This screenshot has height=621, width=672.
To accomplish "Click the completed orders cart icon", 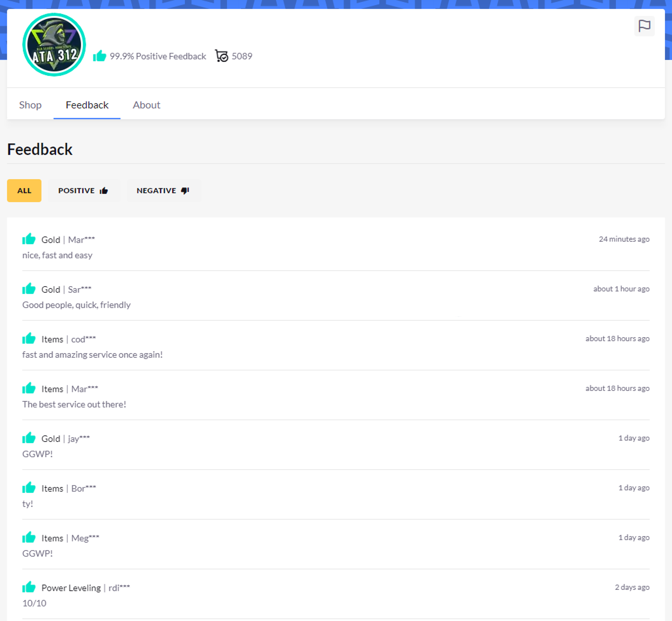I will click(222, 56).
